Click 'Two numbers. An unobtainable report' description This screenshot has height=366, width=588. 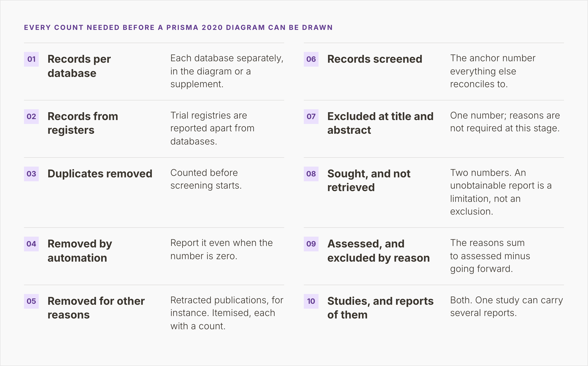tap(501, 192)
